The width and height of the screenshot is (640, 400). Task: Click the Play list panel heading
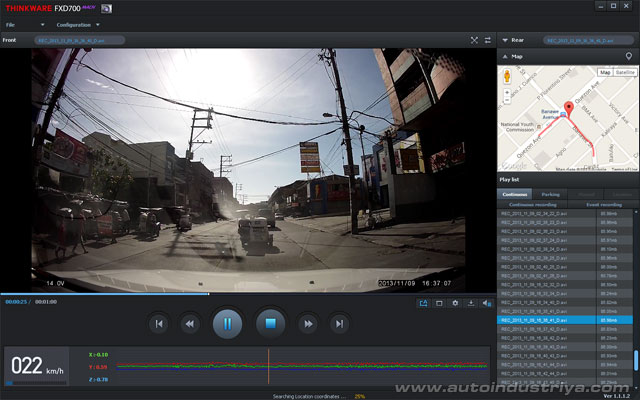pos(509,180)
